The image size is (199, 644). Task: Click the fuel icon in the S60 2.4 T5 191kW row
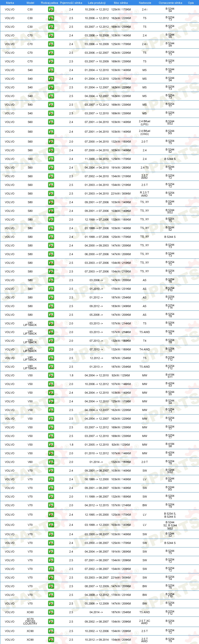point(51,168)
